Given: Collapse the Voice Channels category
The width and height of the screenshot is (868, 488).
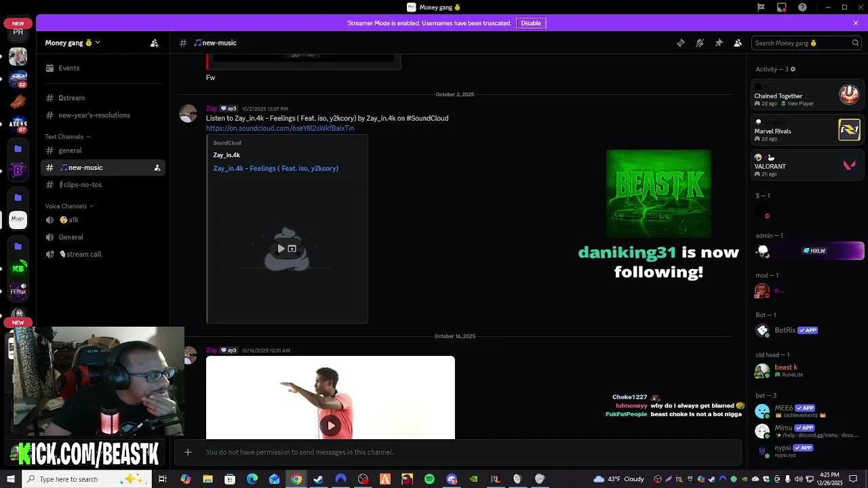Looking at the screenshot, I should [69, 206].
